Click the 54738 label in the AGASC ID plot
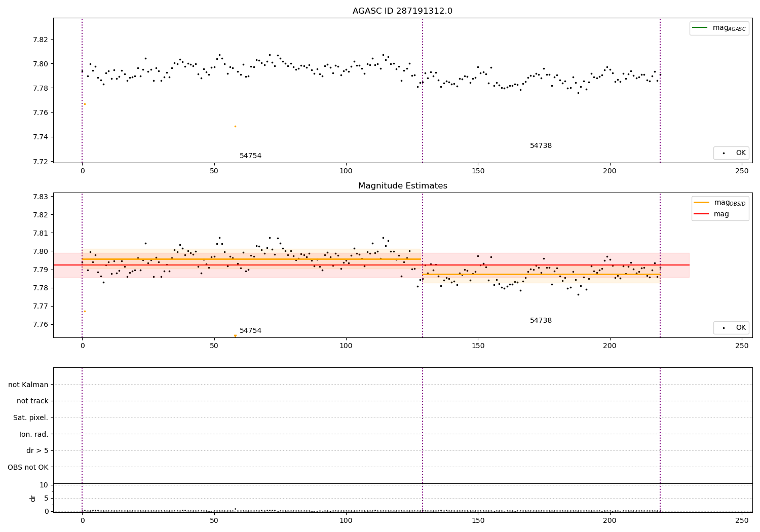 coord(541,146)
